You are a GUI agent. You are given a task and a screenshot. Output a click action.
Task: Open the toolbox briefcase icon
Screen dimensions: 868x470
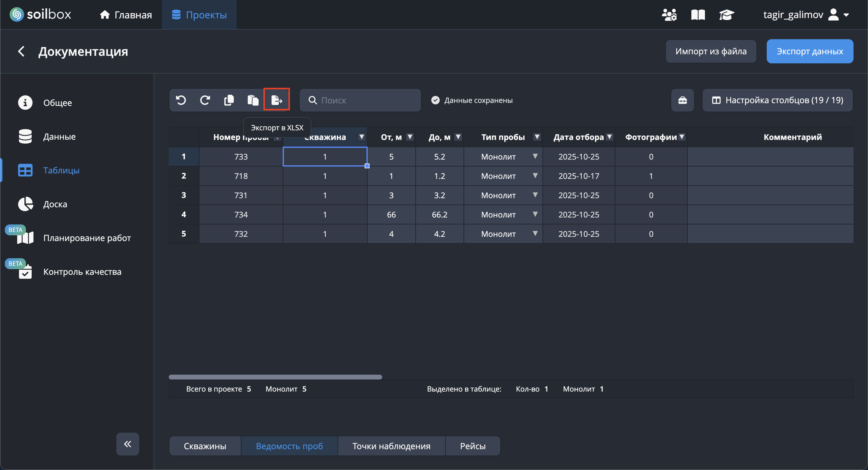tap(682, 100)
